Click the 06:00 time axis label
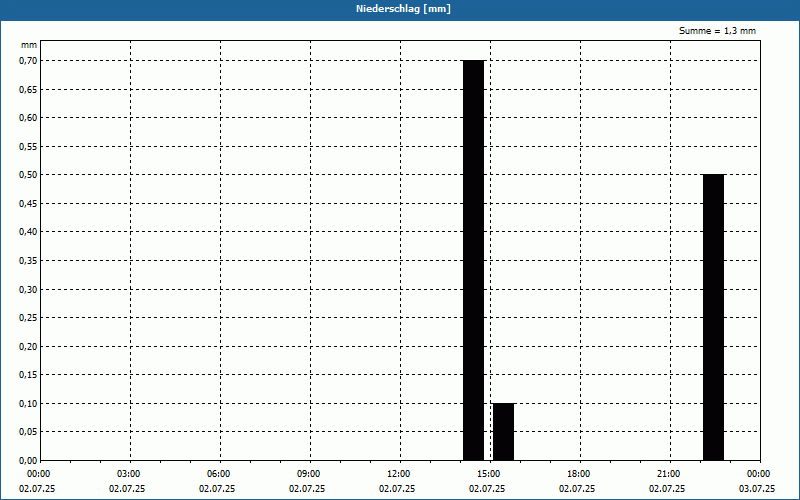Image resolution: width=800 pixels, height=500 pixels. (x=219, y=474)
